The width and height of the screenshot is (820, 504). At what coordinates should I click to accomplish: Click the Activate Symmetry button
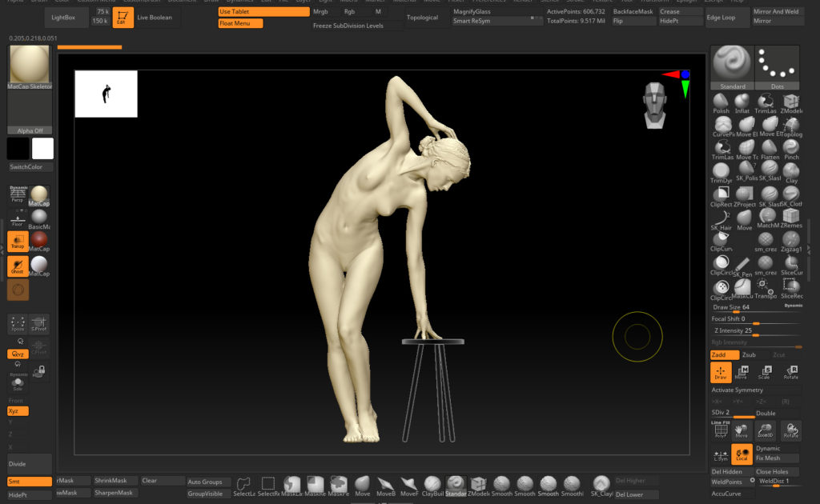pos(739,390)
